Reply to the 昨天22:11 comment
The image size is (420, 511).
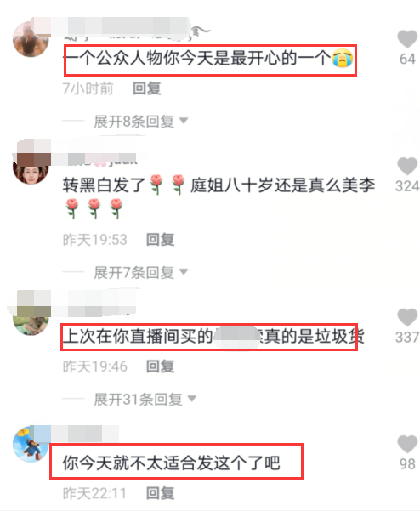[160, 493]
